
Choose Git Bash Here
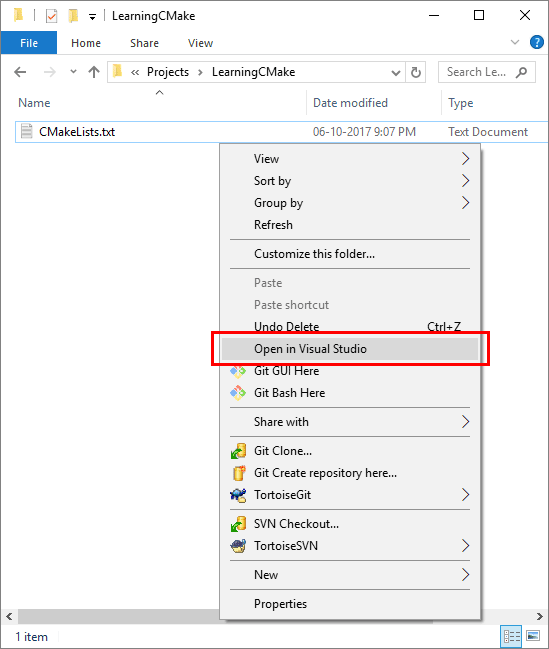click(x=350, y=393)
